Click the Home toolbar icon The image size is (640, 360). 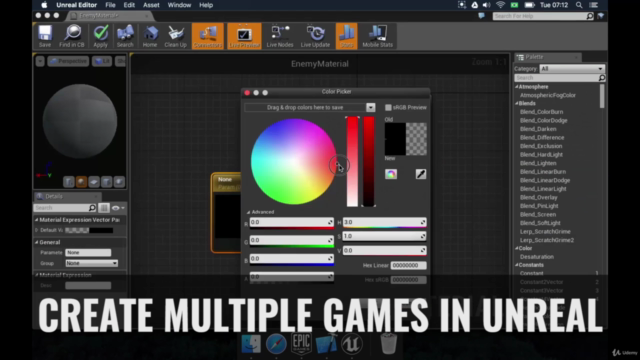coord(150,36)
